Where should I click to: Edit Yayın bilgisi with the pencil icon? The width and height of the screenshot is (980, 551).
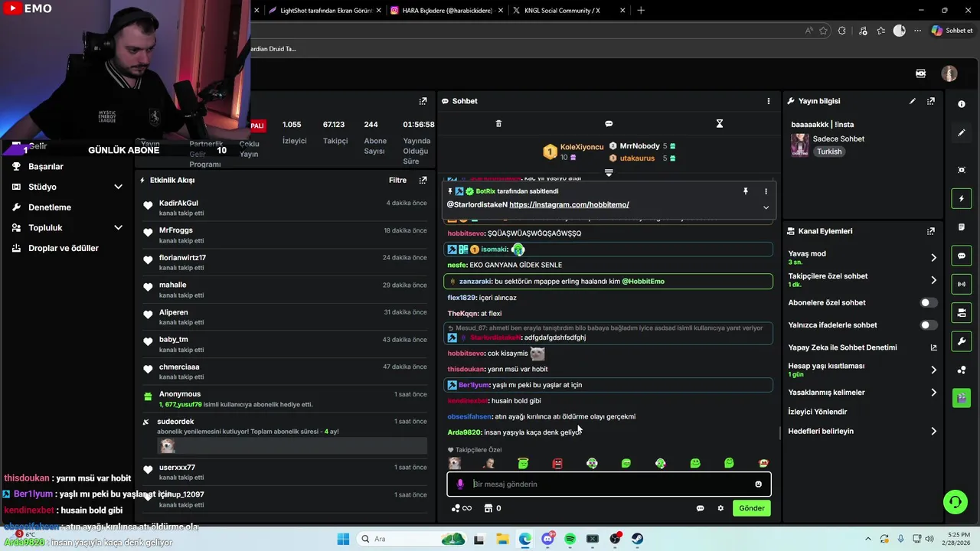(x=913, y=101)
